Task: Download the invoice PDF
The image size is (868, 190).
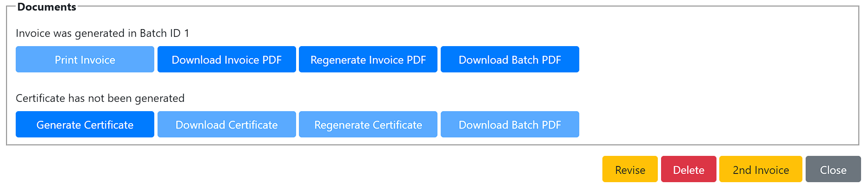Action: (x=226, y=59)
